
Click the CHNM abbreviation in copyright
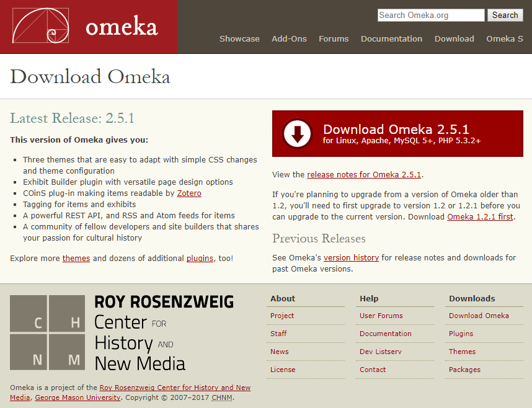[x=222, y=397]
